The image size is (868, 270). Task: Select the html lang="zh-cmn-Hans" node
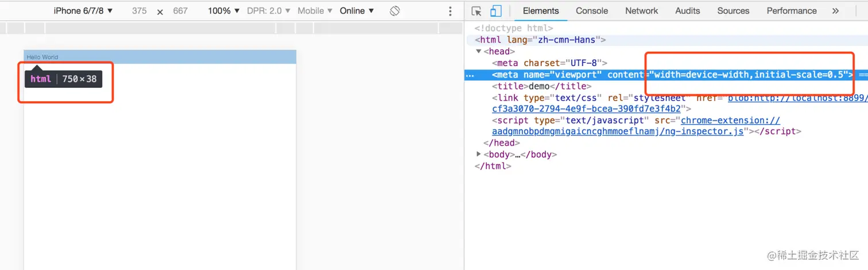[540, 40]
